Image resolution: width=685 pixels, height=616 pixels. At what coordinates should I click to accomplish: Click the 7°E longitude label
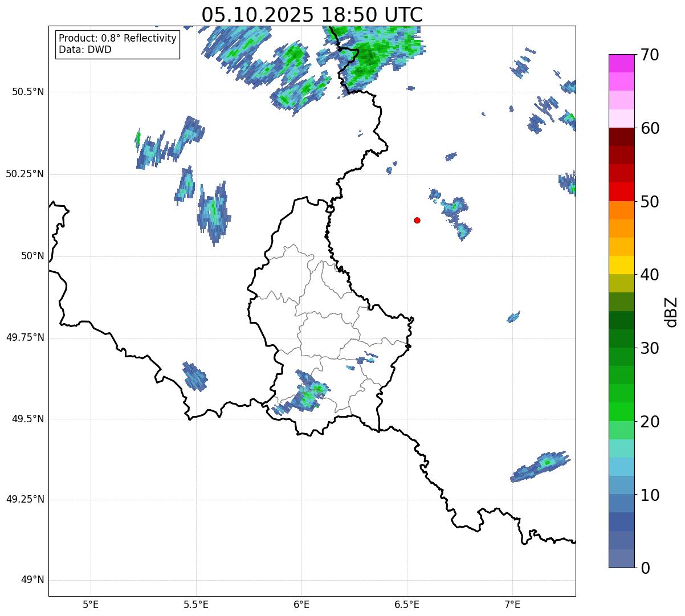(512, 604)
